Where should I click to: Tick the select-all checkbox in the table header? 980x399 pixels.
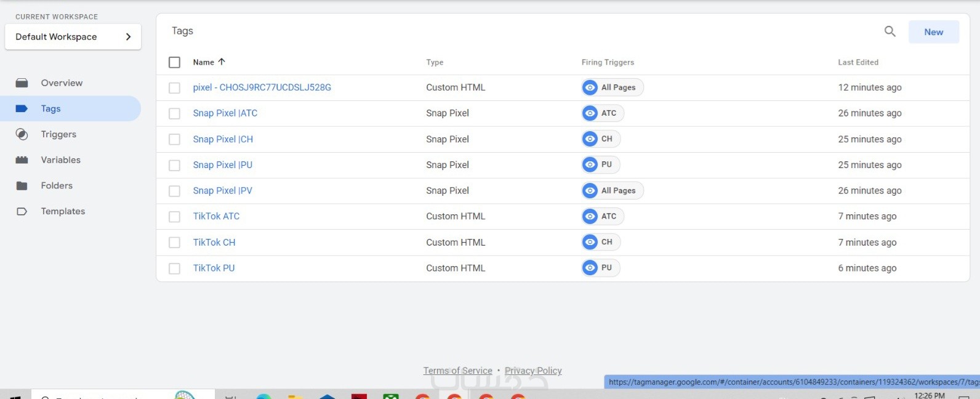click(174, 62)
